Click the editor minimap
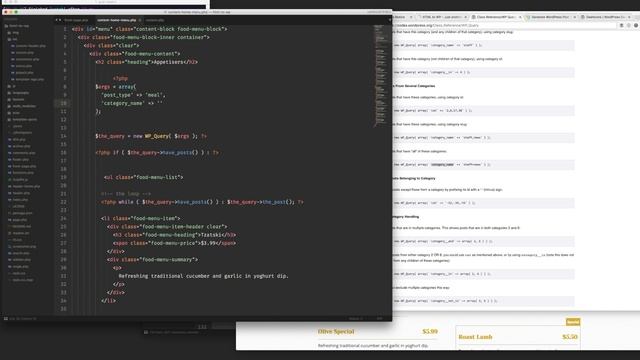The height and width of the screenshot is (360, 640). [x=380, y=76]
